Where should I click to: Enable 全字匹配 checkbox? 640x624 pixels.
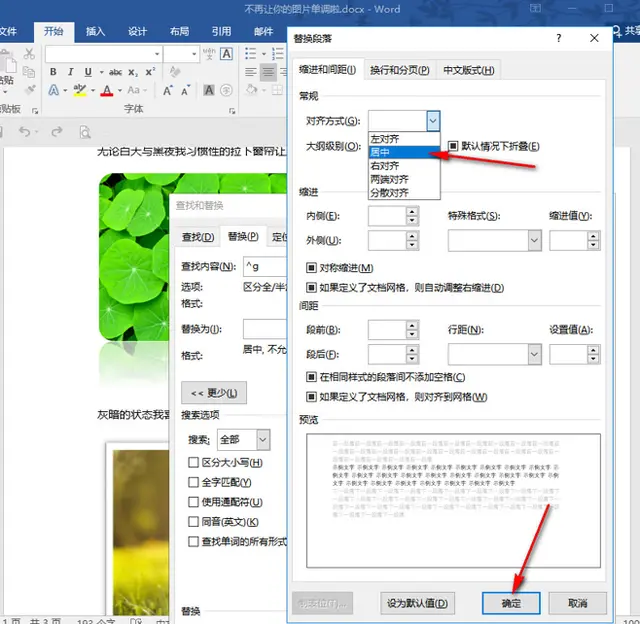pos(193,482)
